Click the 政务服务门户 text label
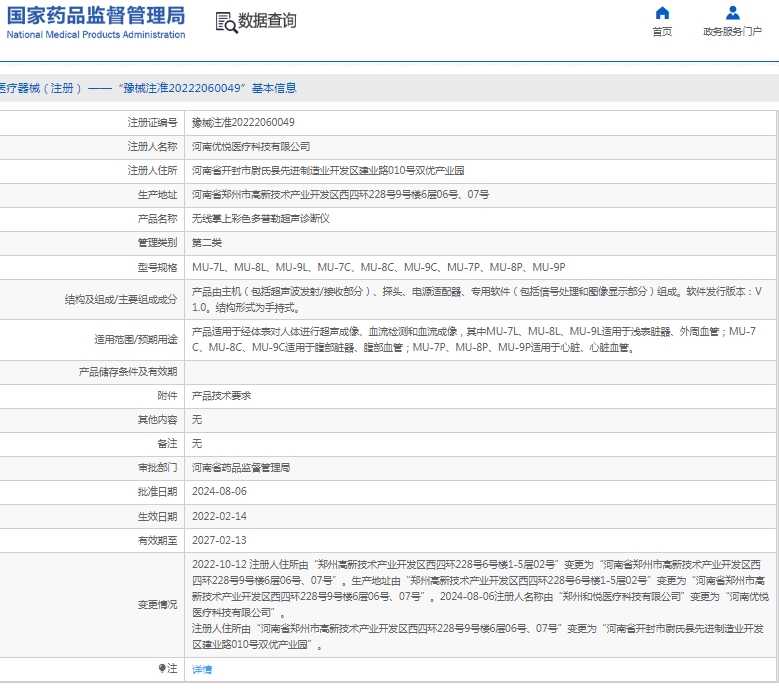This screenshot has width=779, height=690. (732, 32)
